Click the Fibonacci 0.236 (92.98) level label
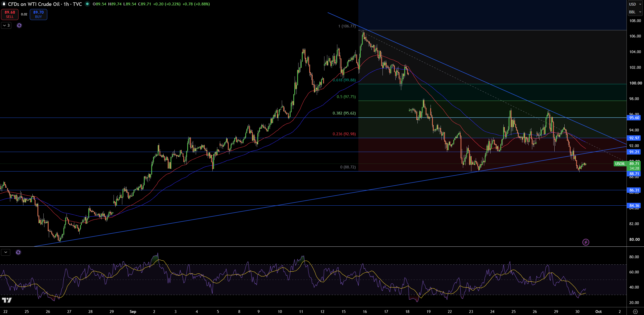The image size is (644, 315). 344,134
